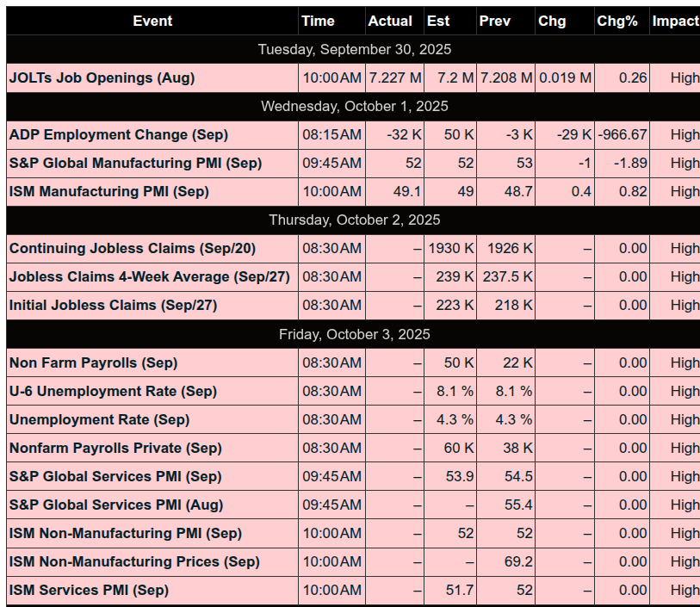Click S&P Global Services PMI (Aug) event
The height and width of the screenshot is (607, 700).
click(x=116, y=505)
